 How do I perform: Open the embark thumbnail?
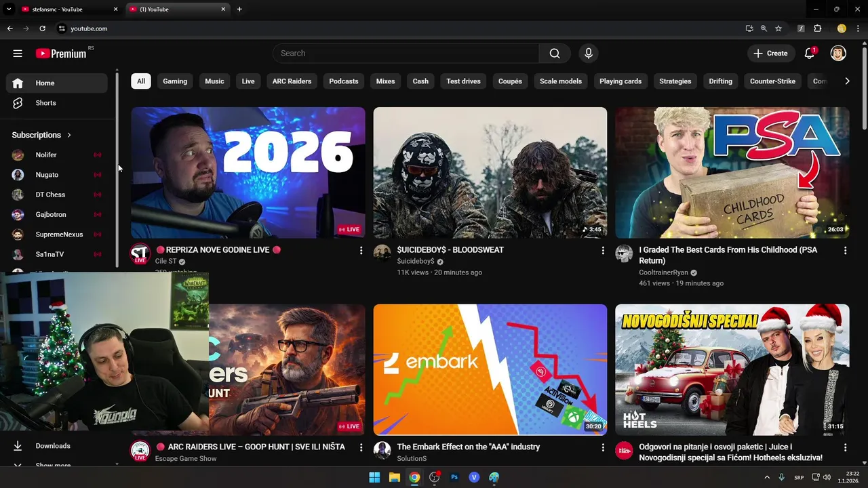pos(490,369)
